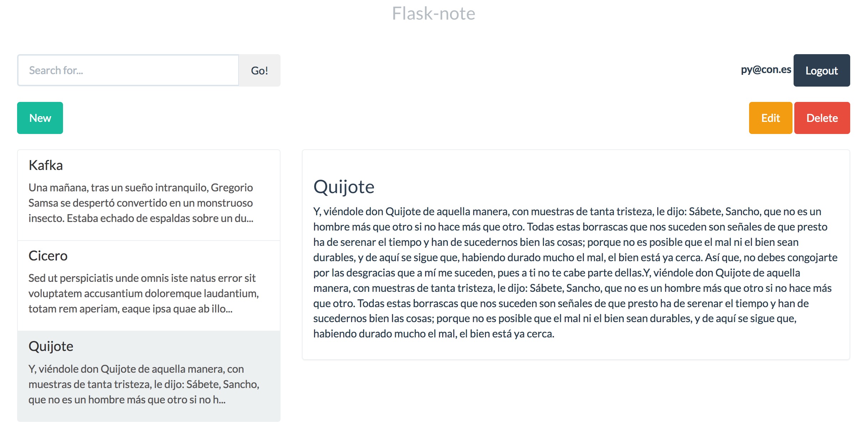Image resolution: width=868 pixels, height=439 pixels.
Task: Click the Logout button
Action: coord(821,71)
